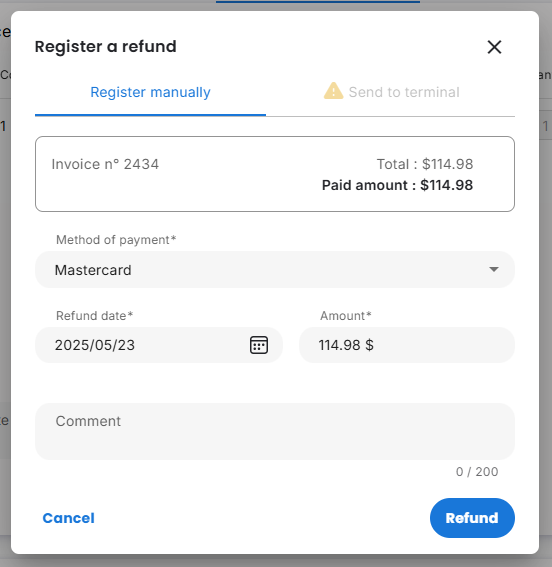The image size is (552, 567).
Task: Click the yellow warning triangle icon
Action: (333, 91)
